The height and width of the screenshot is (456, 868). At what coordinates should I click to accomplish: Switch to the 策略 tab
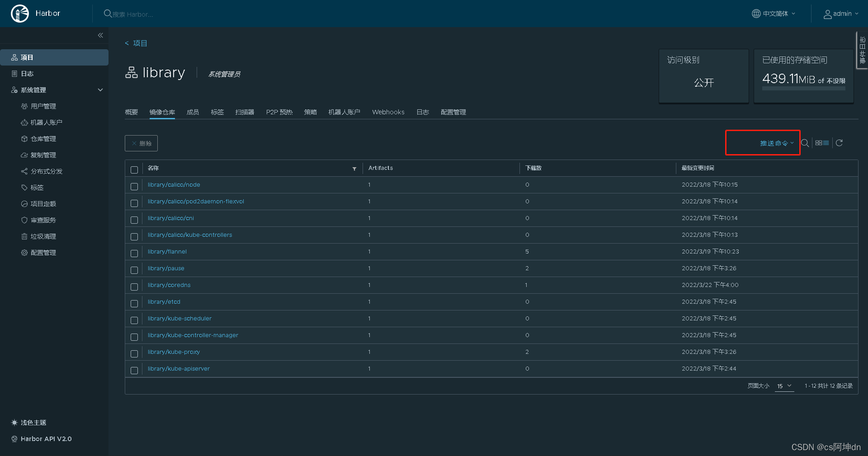tap(311, 112)
